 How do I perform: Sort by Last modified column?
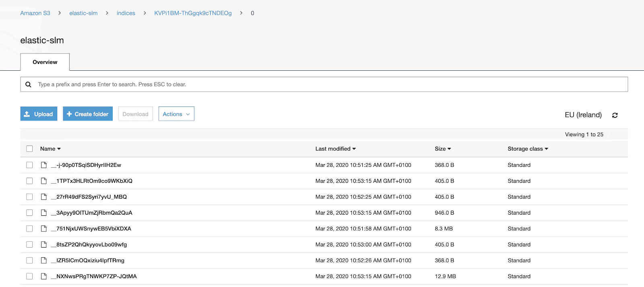coord(335,149)
